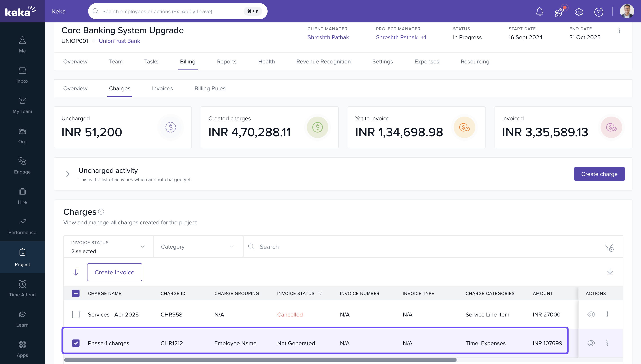Click the help question mark icon
Image resolution: width=641 pixels, height=364 pixels.
(x=598, y=12)
